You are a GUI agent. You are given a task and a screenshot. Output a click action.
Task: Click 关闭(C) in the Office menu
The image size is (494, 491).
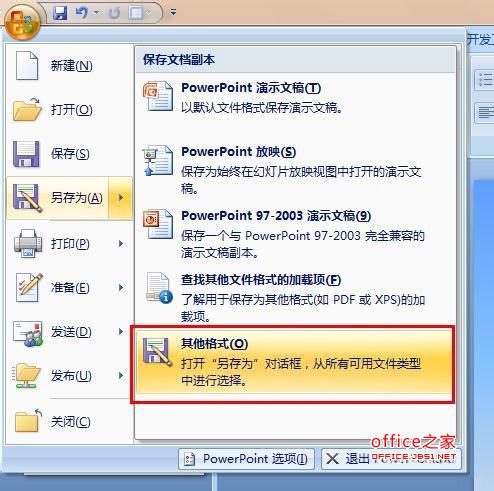pyautogui.click(x=69, y=422)
